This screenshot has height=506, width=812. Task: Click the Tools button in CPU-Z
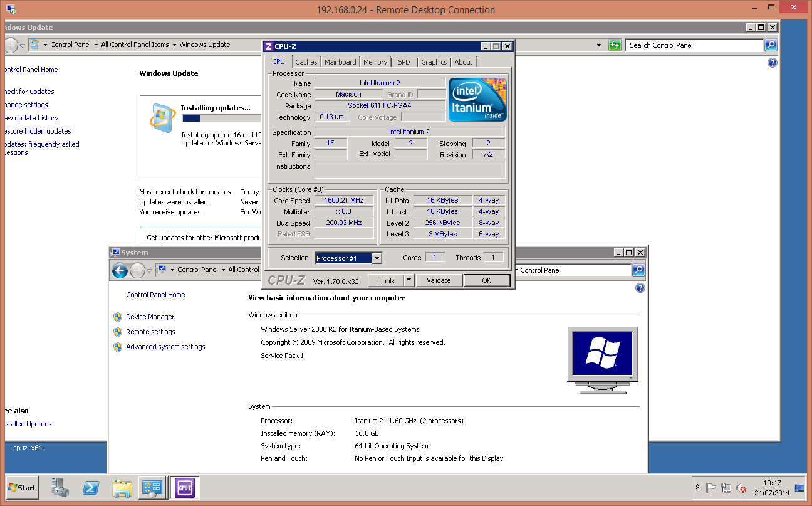click(x=386, y=280)
